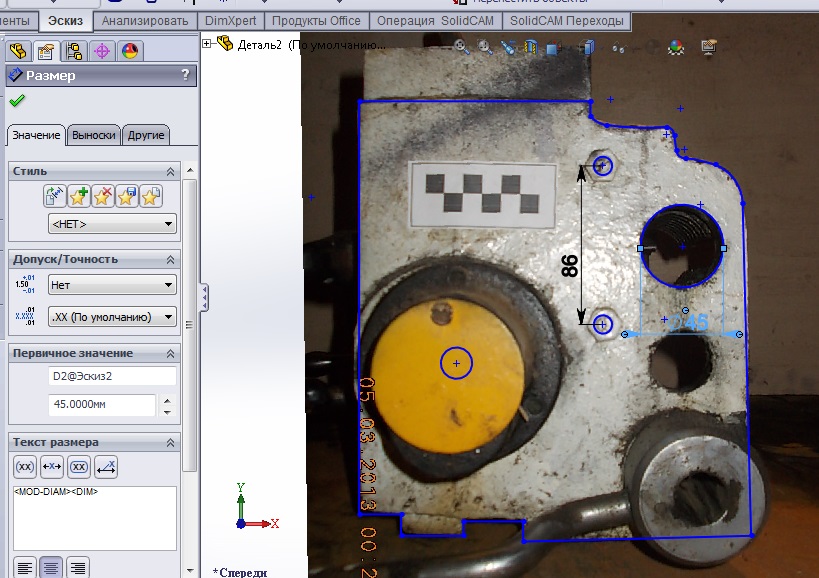Toggle inspection dimension oval button
This screenshot has width=819, height=578.
click(79, 466)
